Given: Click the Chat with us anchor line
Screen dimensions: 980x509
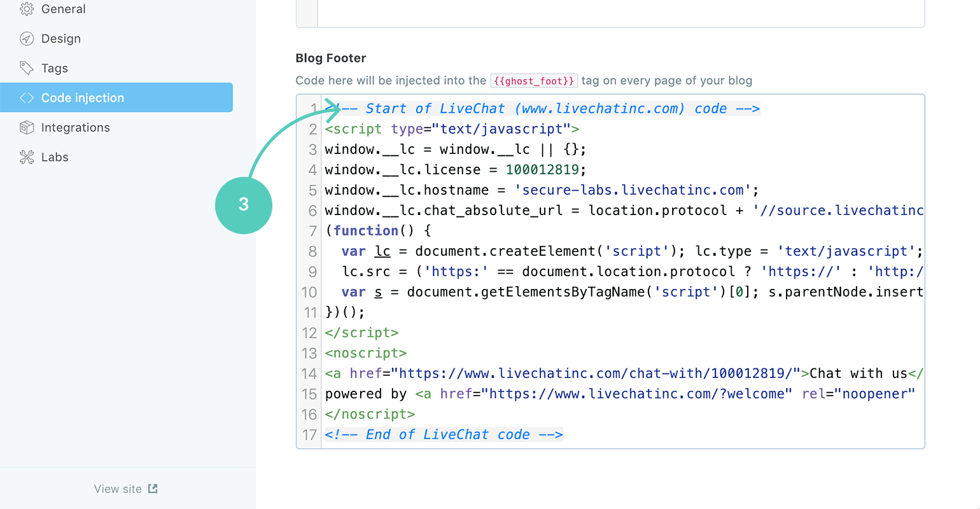Looking at the screenshot, I should (624, 373).
